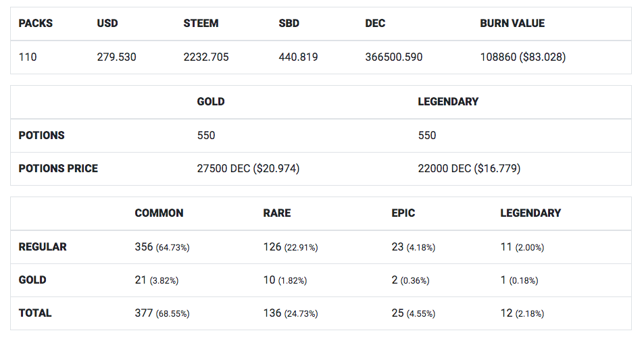Select the gold potions price 27500 DEC
Image resolution: width=644 pixels, height=337 pixels.
(x=248, y=169)
